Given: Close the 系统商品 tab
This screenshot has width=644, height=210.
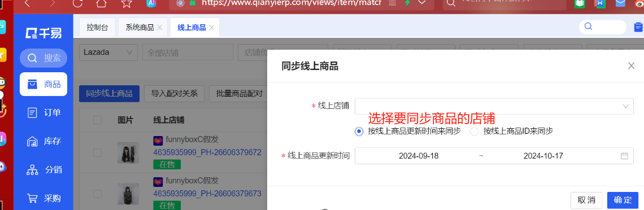Looking at the screenshot, I should tap(160, 28).
